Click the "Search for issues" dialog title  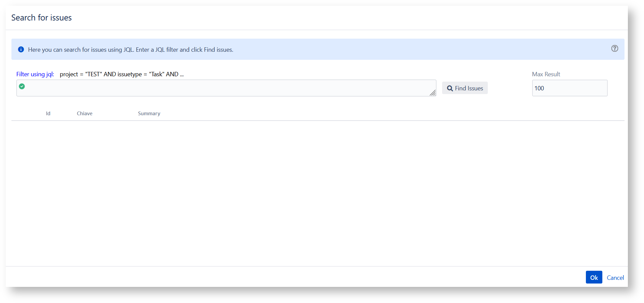pyautogui.click(x=41, y=18)
